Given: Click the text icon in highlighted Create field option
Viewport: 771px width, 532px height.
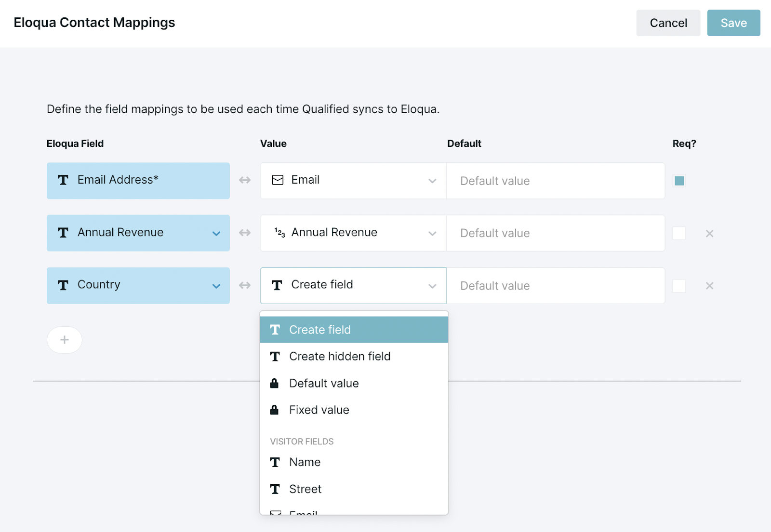Looking at the screenshot, I should [275, 330].
